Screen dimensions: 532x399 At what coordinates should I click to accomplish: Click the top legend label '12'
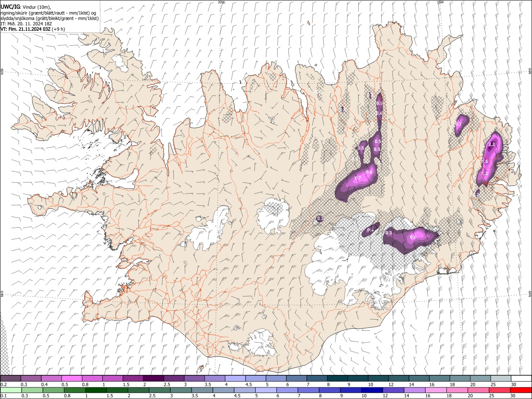[x=391, y=384]
